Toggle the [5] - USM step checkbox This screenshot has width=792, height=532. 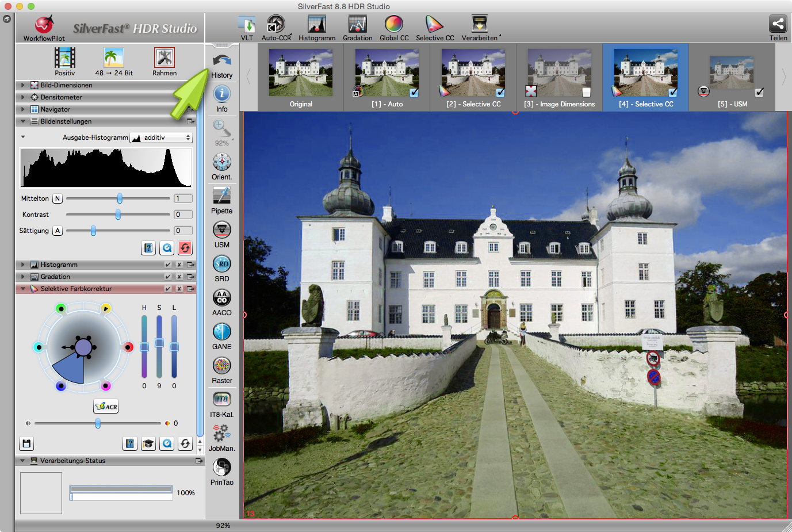(x=759, y=92)
